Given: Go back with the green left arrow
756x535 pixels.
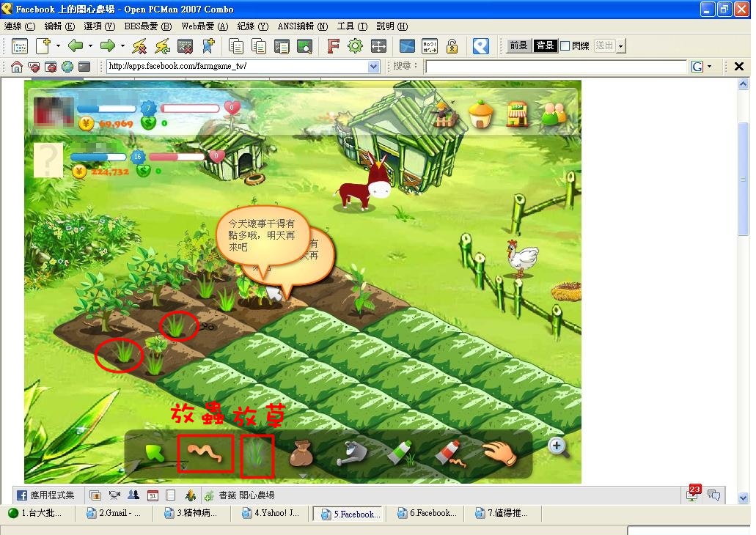Looking at the screenshot, I should pyautogui.click(x=76, y=46).
